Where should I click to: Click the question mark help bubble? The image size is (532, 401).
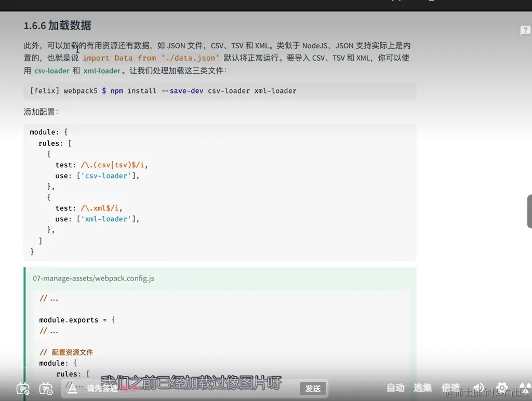point(525,30)
